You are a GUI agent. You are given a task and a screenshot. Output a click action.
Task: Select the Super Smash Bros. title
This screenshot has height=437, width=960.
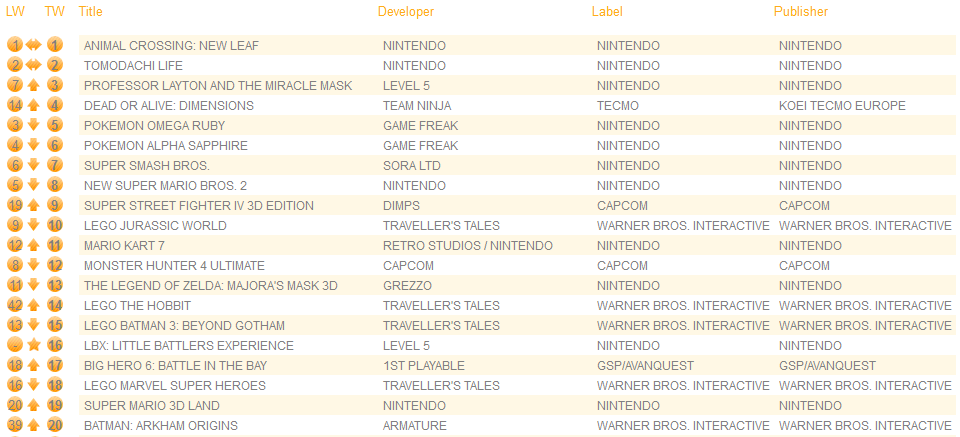point(132,166)
